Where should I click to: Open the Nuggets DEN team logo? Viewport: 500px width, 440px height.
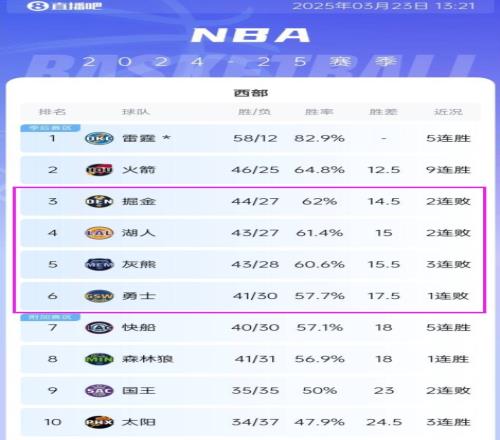click(x=99, y=201)
